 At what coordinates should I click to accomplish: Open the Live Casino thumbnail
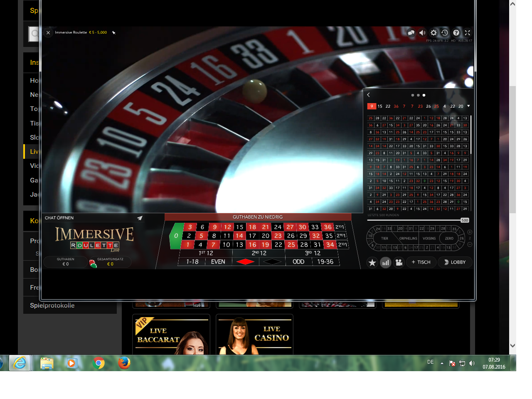click(x=254, y=335)
